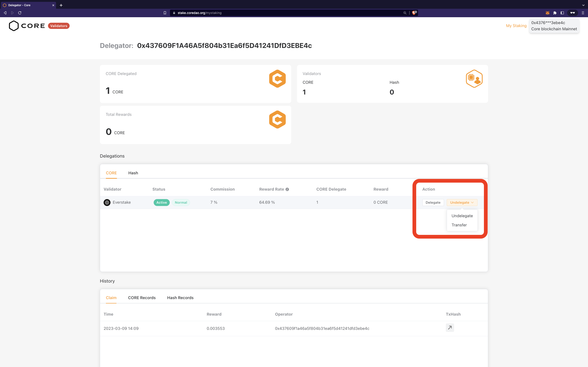
Task: Open the CORE Records tab in History
Action: coord(142,297)
